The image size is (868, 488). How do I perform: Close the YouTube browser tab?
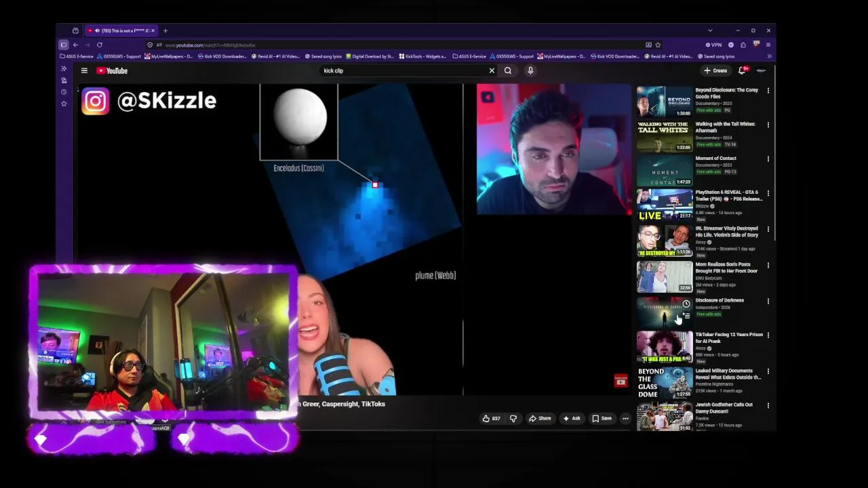coord(153,30)
